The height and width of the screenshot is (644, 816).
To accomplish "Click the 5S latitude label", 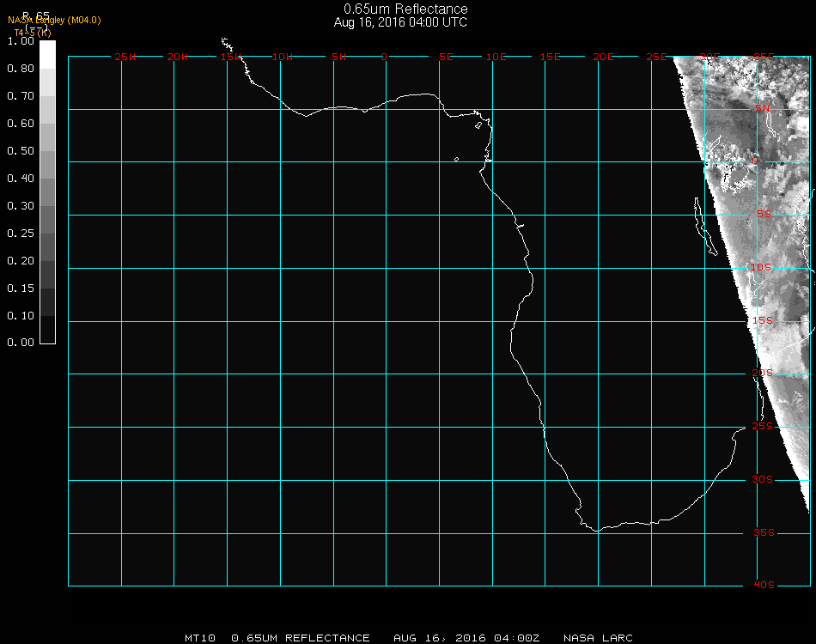I will point(764,215).
